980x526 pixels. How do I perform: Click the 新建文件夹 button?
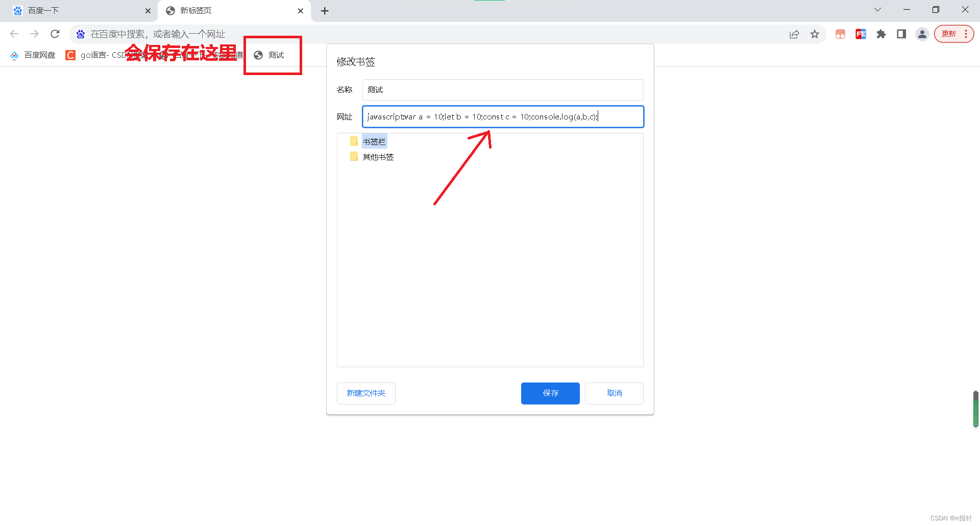(x=366, y=393)
